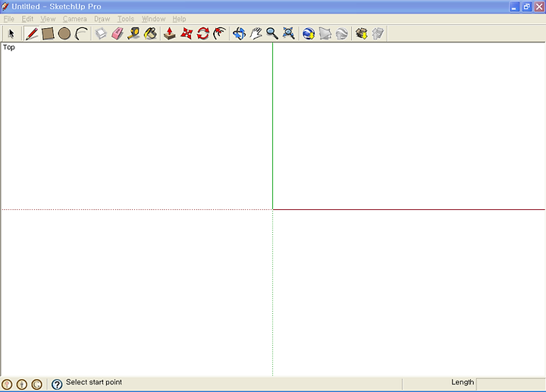Click the Make Component icon
Image resolution: width=546 pixels, height=392 pixels.
pos(101,34)
